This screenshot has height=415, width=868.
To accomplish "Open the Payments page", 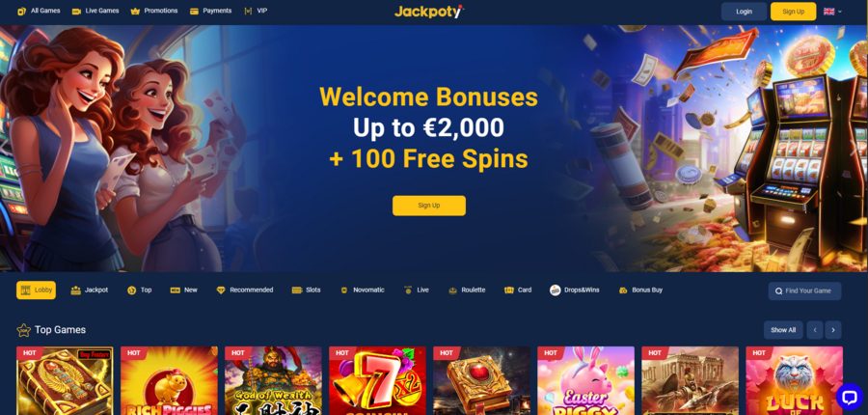I will 210,11.
